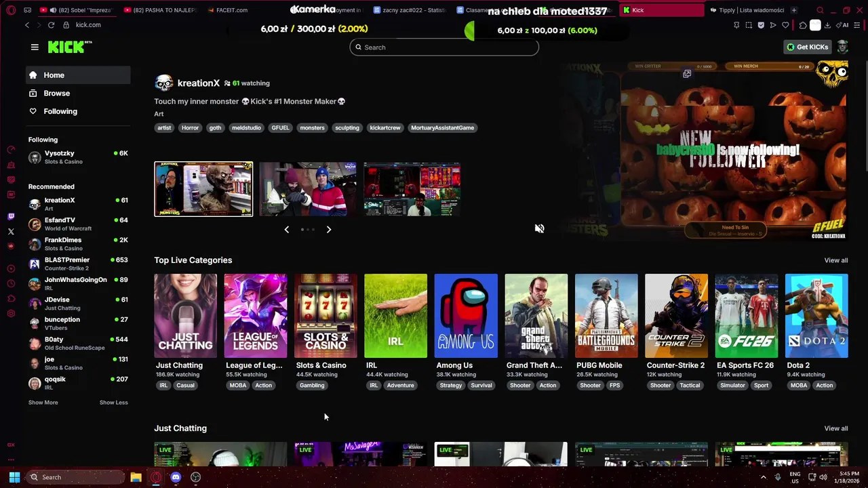This screenshot has width=868, height=488.
Task: Click the Kick search input field
Action: coord(444,47)
